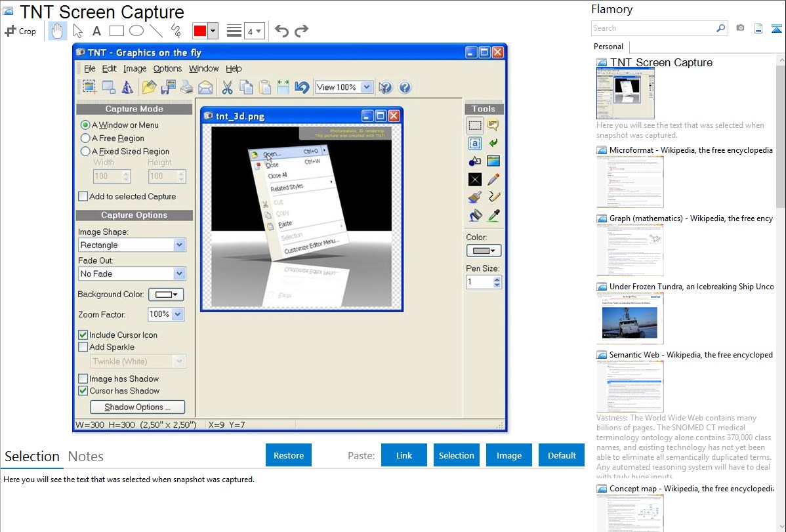Select the arrow pointer tool
786x532 pixels.
(x=77, y=31)
